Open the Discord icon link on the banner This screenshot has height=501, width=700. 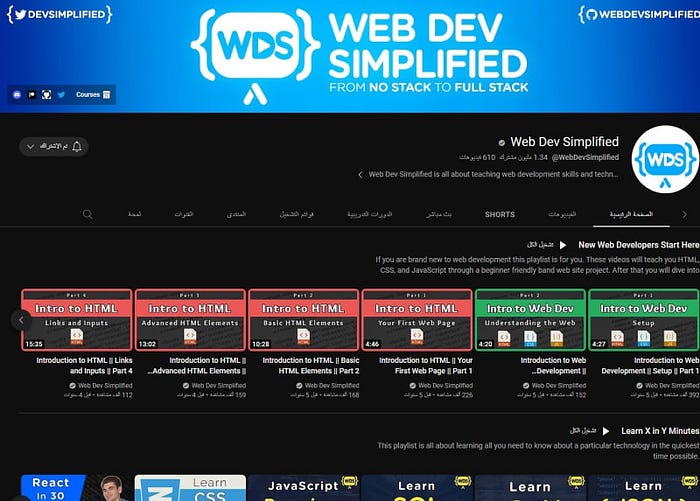[17, 95]
